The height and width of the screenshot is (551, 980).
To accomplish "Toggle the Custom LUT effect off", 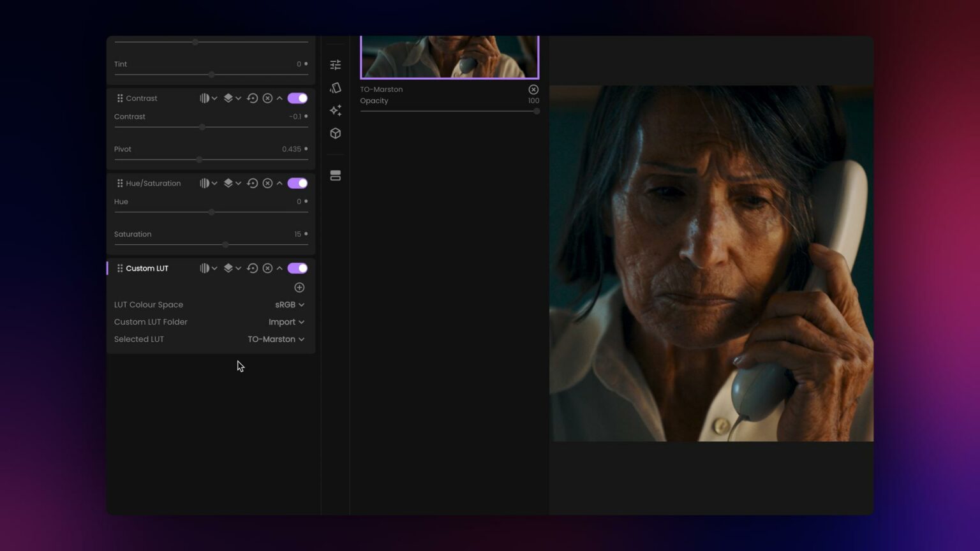I will point(297,268).
